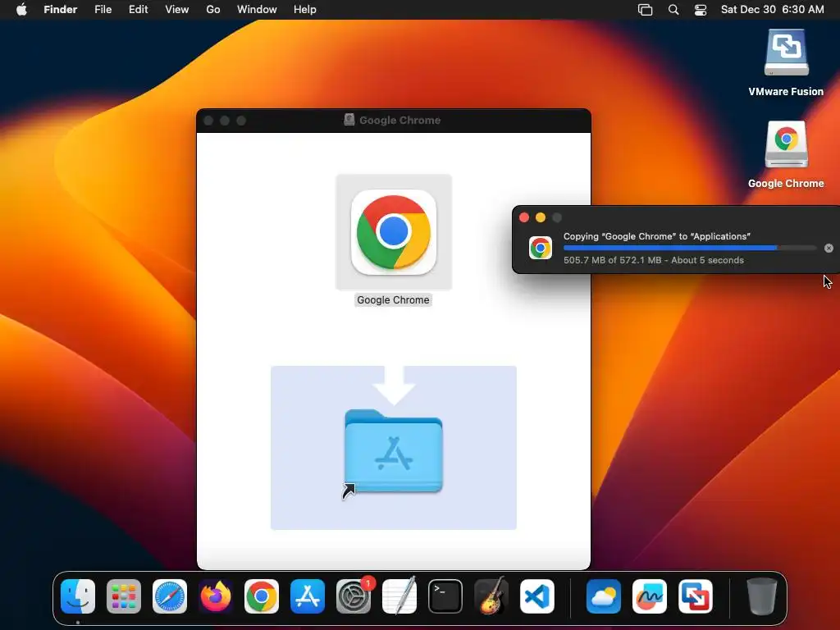Image resolution: width=840 pixels, height=630 pixels.
Task: Launch Firefox from the Dock
Action: tap(216, 596)
